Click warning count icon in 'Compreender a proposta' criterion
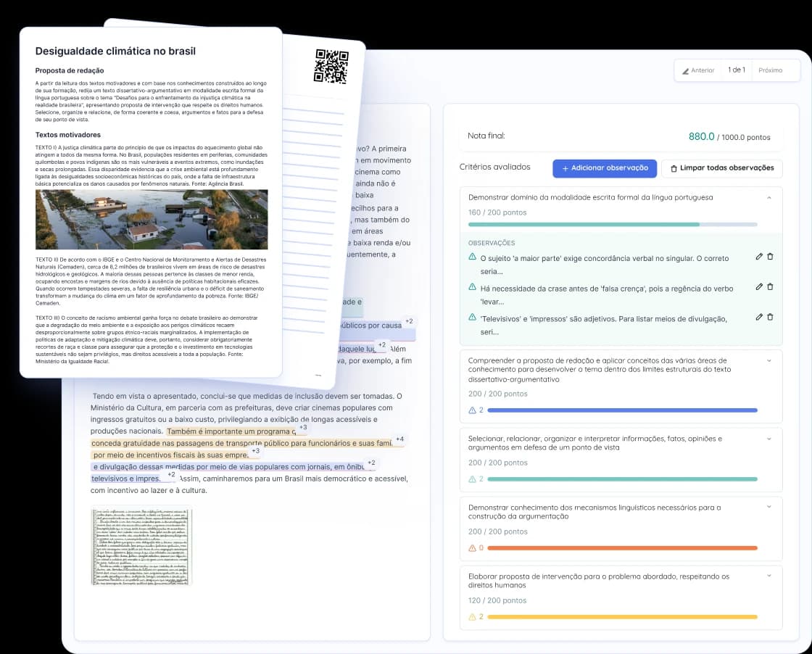 pos(472,410)
